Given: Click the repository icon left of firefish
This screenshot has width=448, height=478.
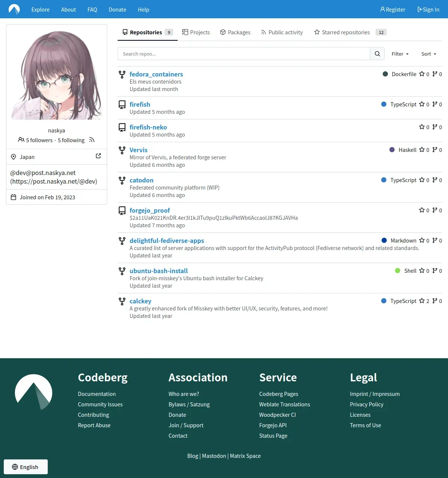Looking at the screenshot, I should tap(122, 105).
